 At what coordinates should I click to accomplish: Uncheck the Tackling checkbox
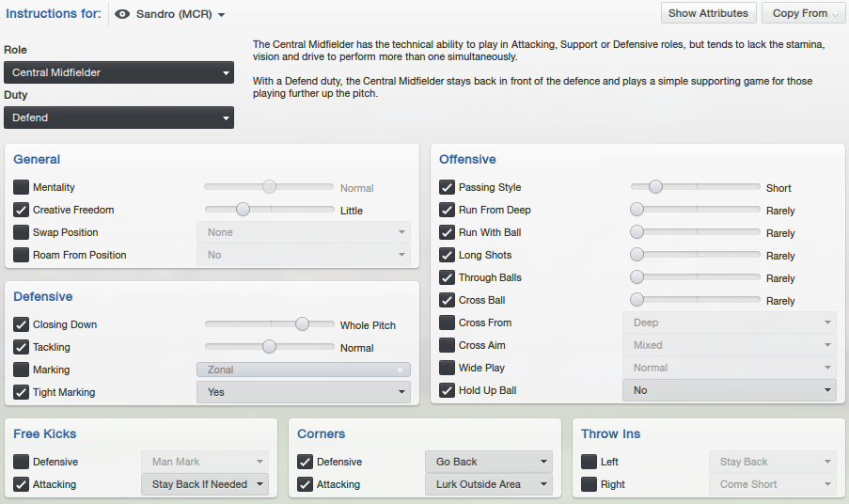coord(21,347)
